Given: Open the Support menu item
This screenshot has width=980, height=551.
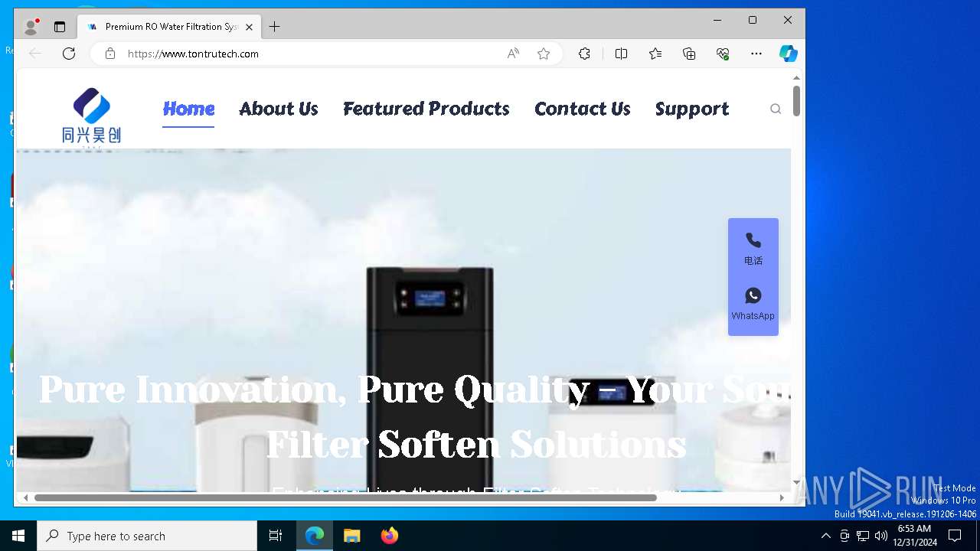Looking at the screenshot, I should pos(692,109).
